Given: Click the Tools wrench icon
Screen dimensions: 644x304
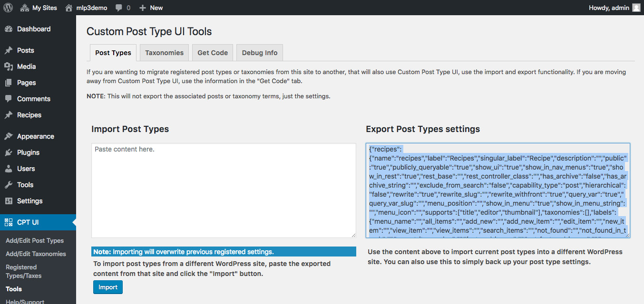Looking at the screenshot, I should (x=9, y=185).
